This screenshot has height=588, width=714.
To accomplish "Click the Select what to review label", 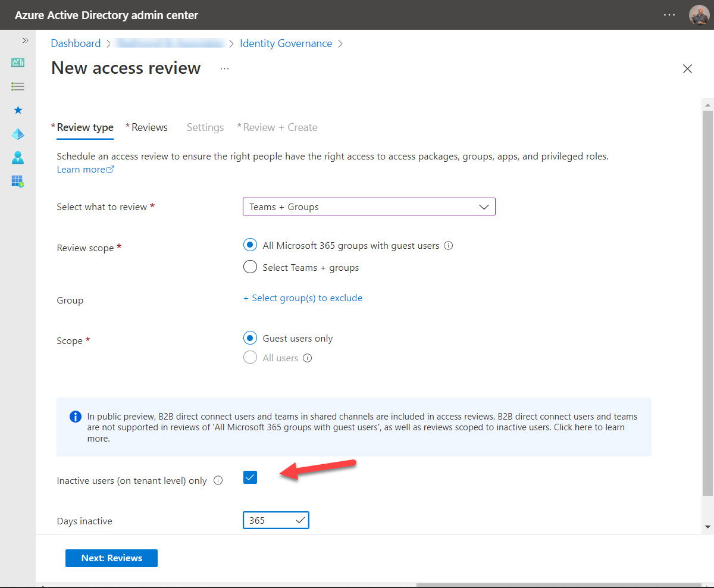I will (x=102, y=207).
